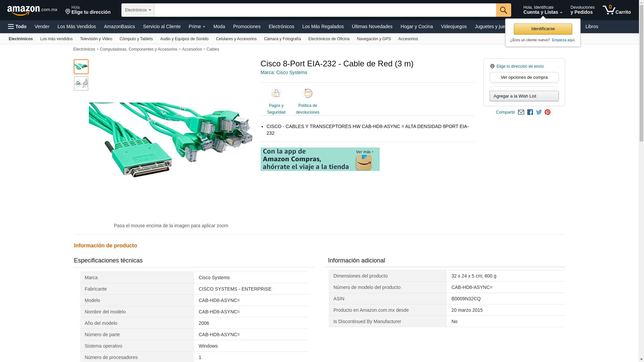
Task: Open the Todo hamburger menu
Action: [17, 26]
